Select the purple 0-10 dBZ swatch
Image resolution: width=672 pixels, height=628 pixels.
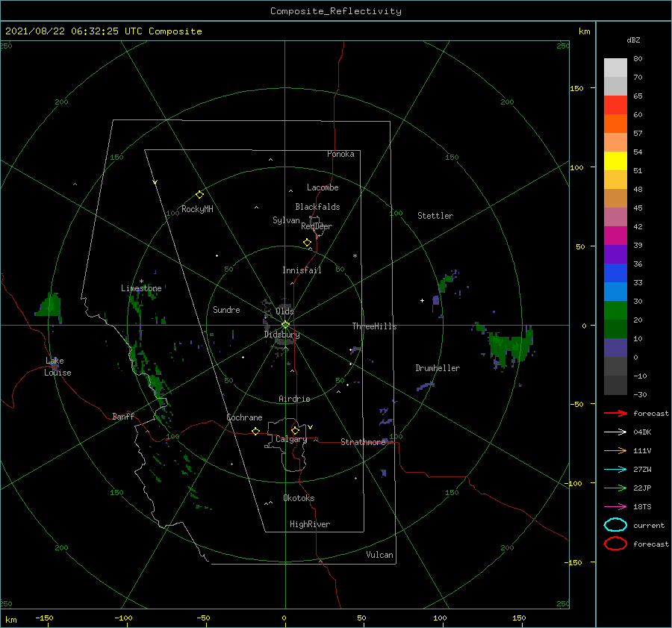pyautogui.click(x=615, y=348)
